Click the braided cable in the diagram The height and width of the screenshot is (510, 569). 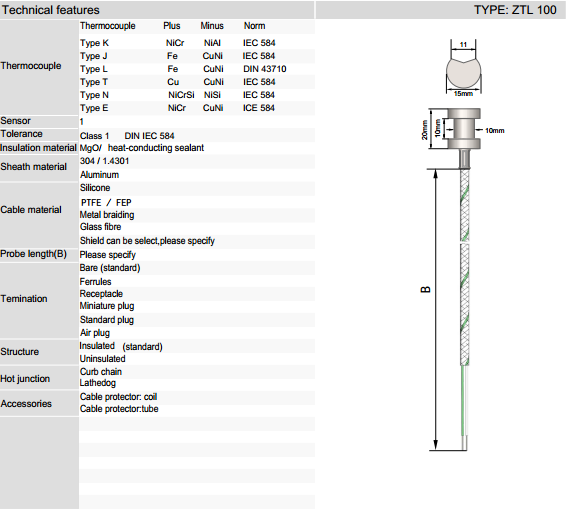(x=464, y=268)
